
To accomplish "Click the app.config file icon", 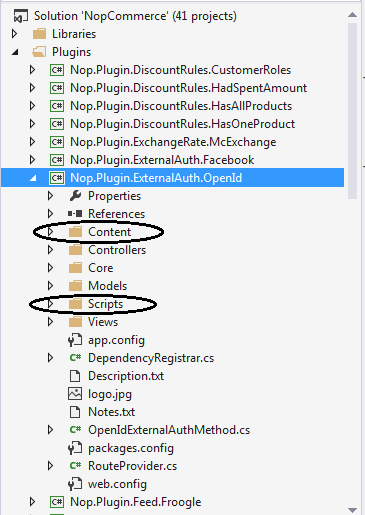I will pos(75,340).
